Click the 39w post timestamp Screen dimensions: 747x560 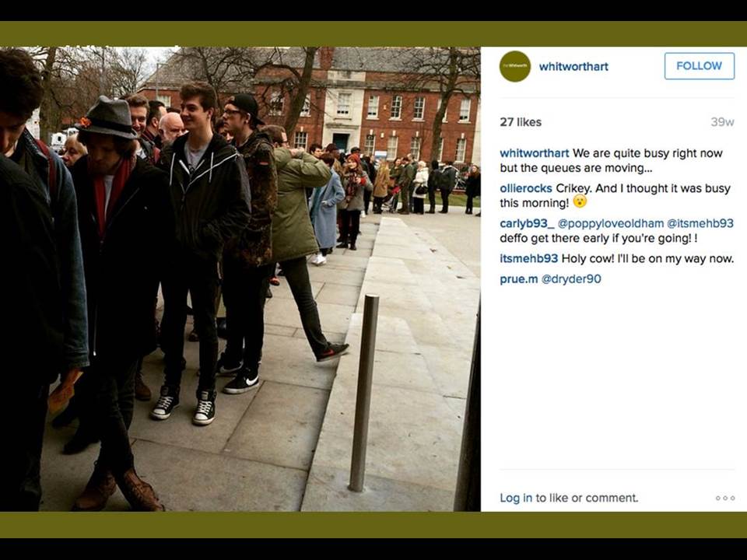click(722, 122)
